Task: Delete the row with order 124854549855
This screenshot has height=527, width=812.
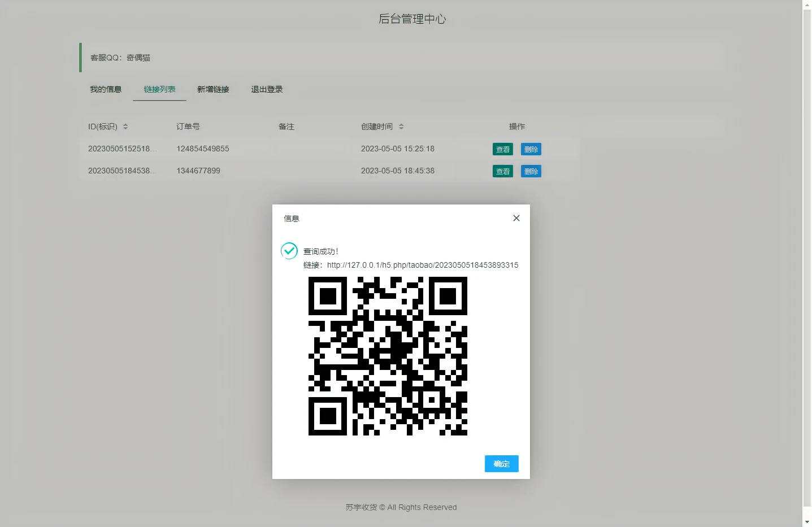Action: click(x=531, y=149)
